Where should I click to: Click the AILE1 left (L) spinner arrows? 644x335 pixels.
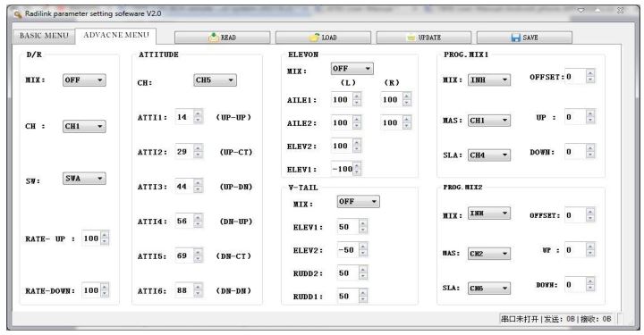tap(357, 99)
